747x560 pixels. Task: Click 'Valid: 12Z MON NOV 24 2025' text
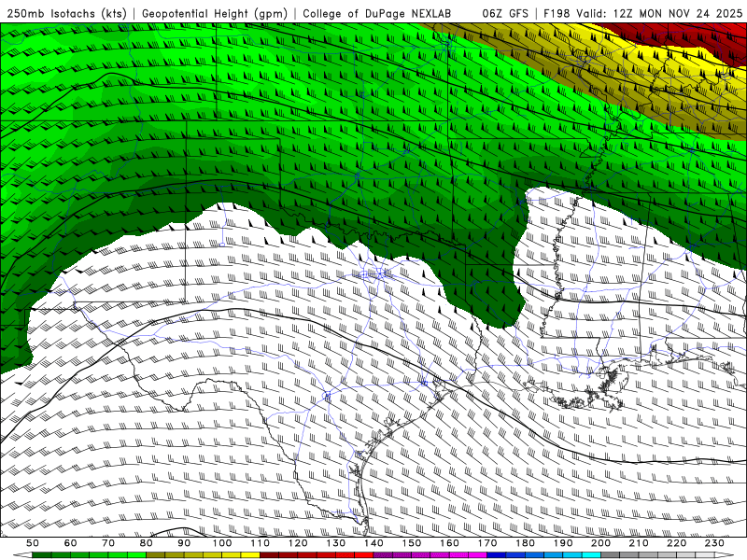point(659,13)
